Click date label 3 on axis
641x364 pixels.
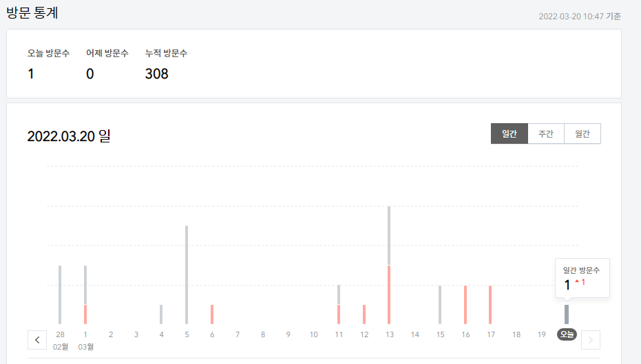(136, 334)
